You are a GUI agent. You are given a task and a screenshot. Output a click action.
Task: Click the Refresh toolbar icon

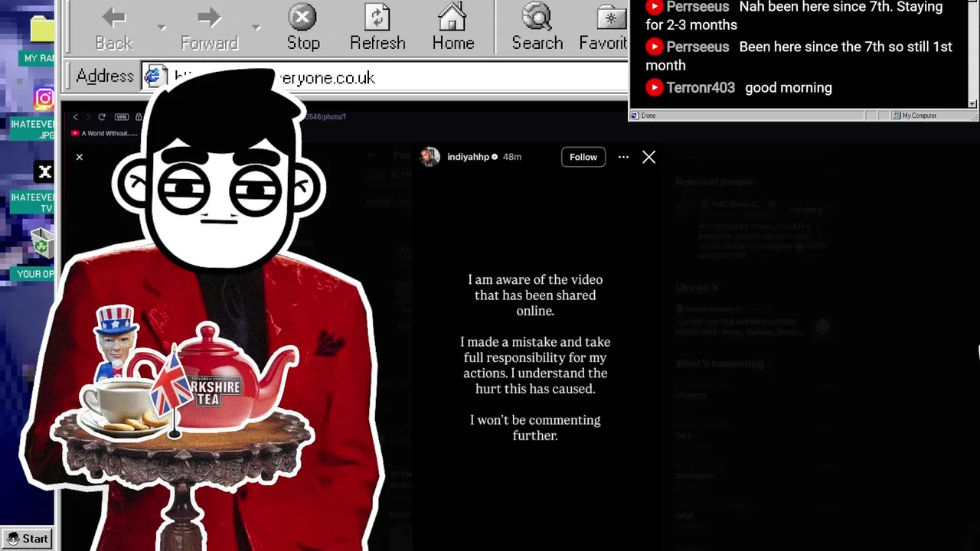377,28
